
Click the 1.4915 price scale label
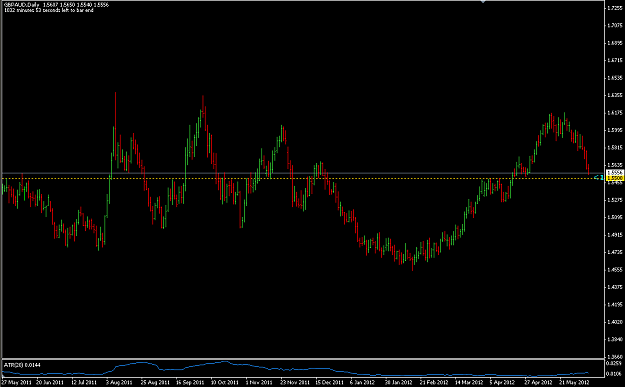point(614,235)
